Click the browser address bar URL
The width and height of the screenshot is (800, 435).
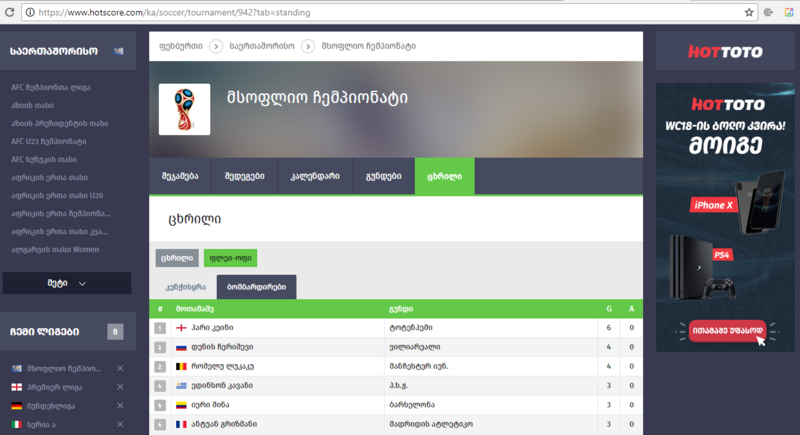174,12
